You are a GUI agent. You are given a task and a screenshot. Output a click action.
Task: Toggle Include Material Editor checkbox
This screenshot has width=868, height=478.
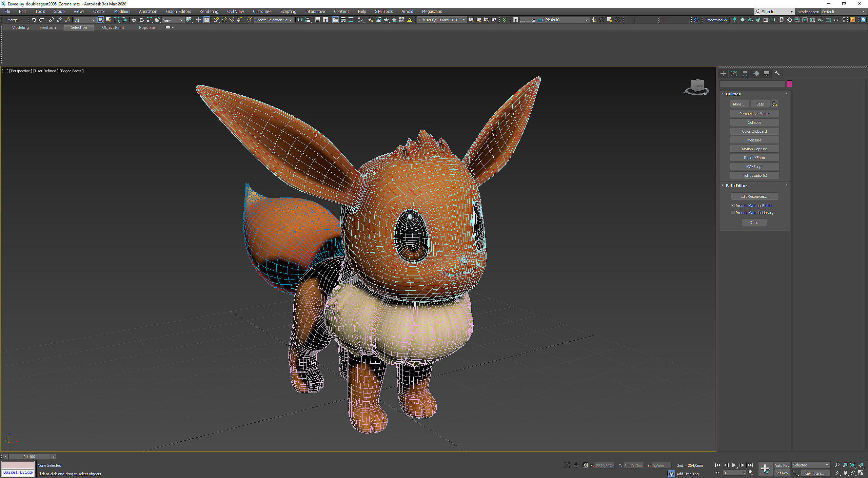pos(733,206)
